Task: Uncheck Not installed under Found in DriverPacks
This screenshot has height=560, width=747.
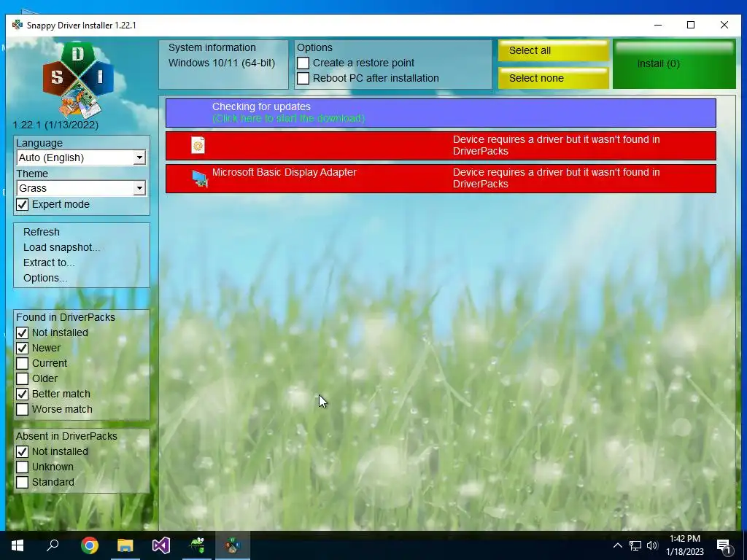Action: 23,332
